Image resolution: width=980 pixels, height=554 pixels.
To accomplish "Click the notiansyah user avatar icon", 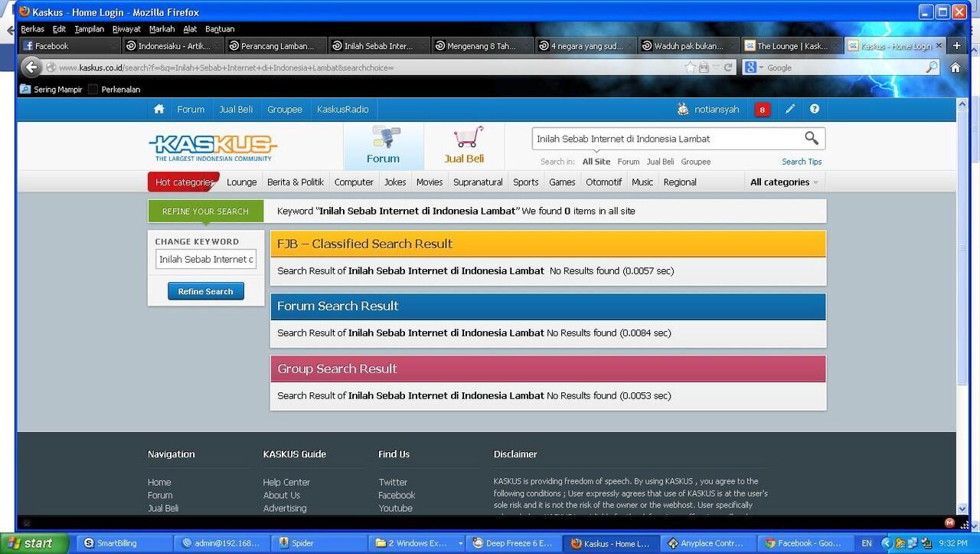I will tap(683, 109).
